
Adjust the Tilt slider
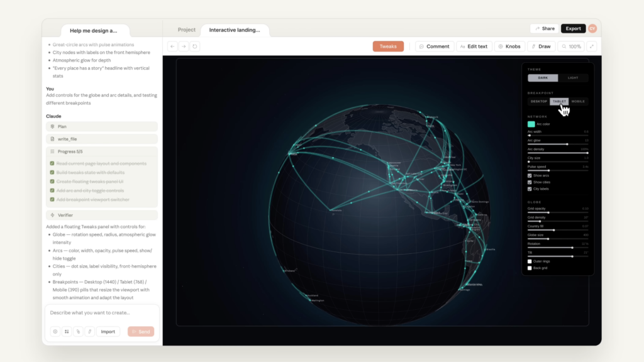558,256
